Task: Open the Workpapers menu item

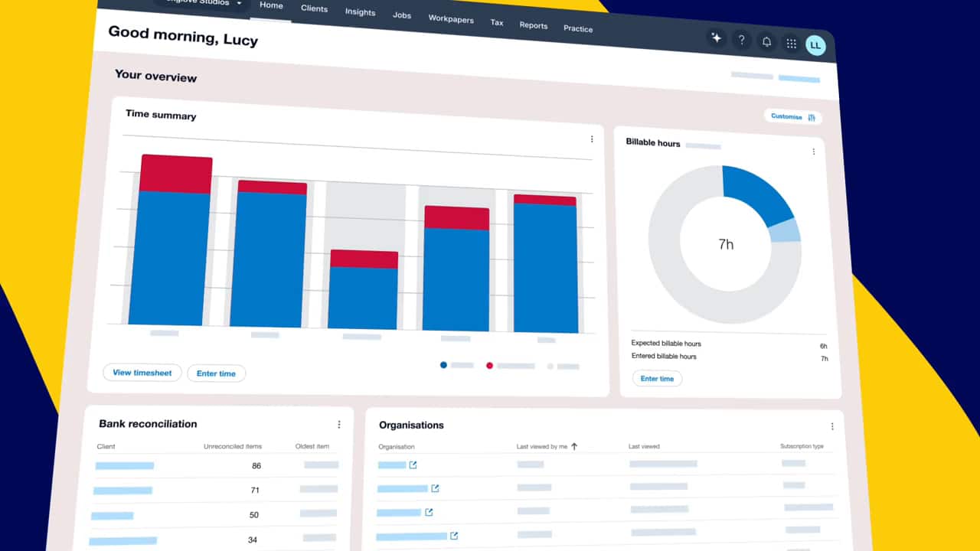Action: point(450,18)
